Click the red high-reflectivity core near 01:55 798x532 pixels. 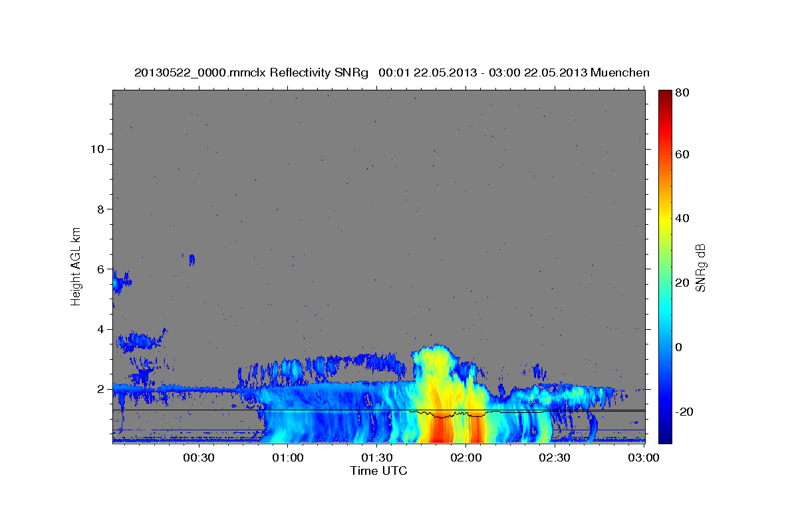[441, 429]
